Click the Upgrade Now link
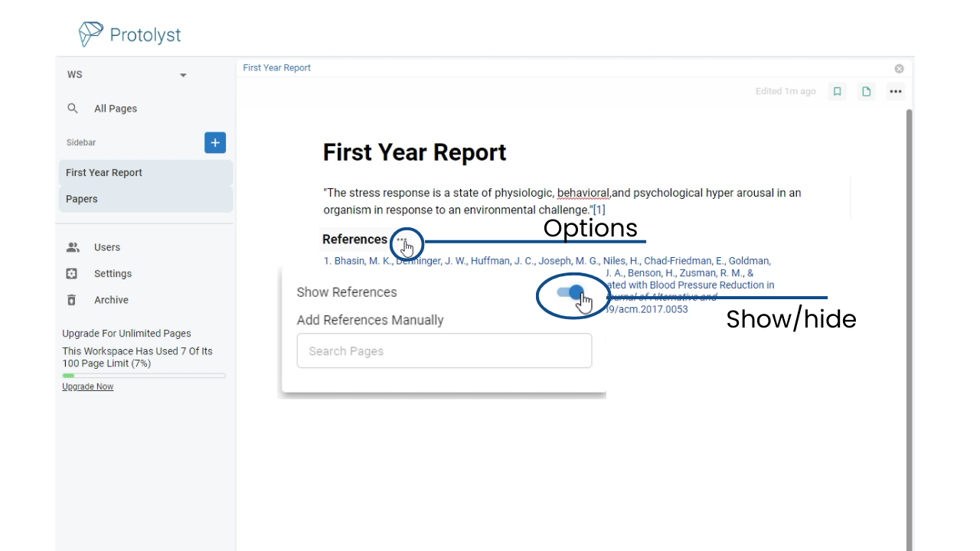This screenshot has height=551, width=980. pos(87,386)
